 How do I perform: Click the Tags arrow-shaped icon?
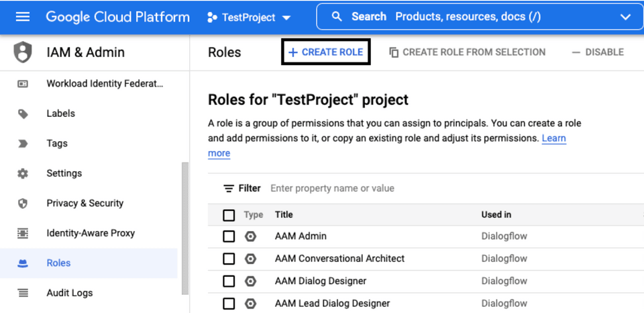point(23,144)
